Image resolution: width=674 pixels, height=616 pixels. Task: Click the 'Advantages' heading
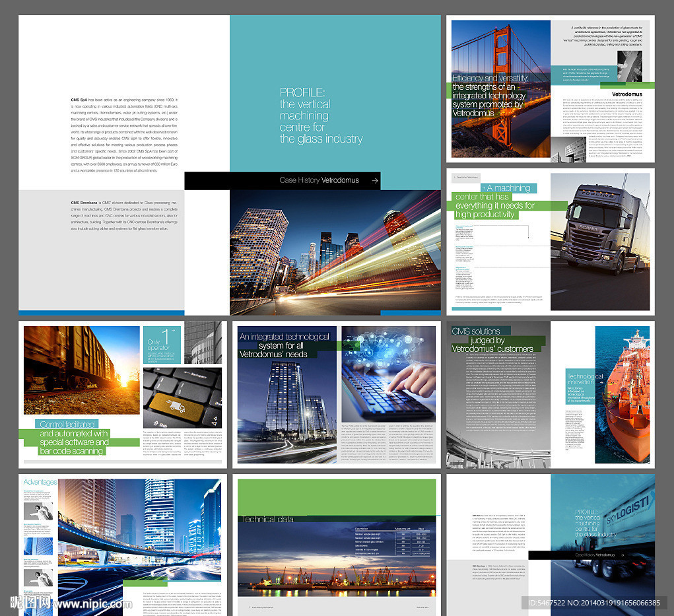[40, 482]
